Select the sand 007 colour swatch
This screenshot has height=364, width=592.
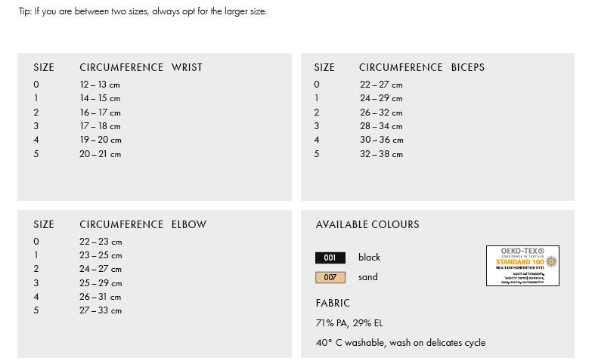coord(330,277)
